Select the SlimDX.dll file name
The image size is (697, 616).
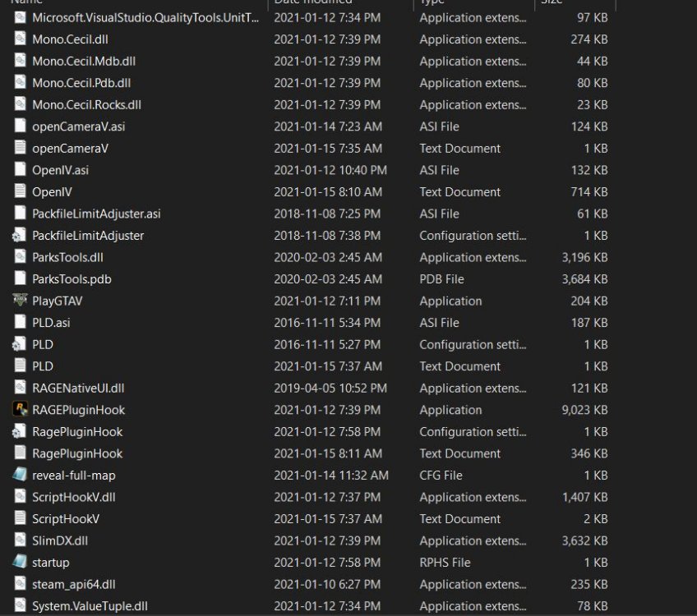(59, 540)
